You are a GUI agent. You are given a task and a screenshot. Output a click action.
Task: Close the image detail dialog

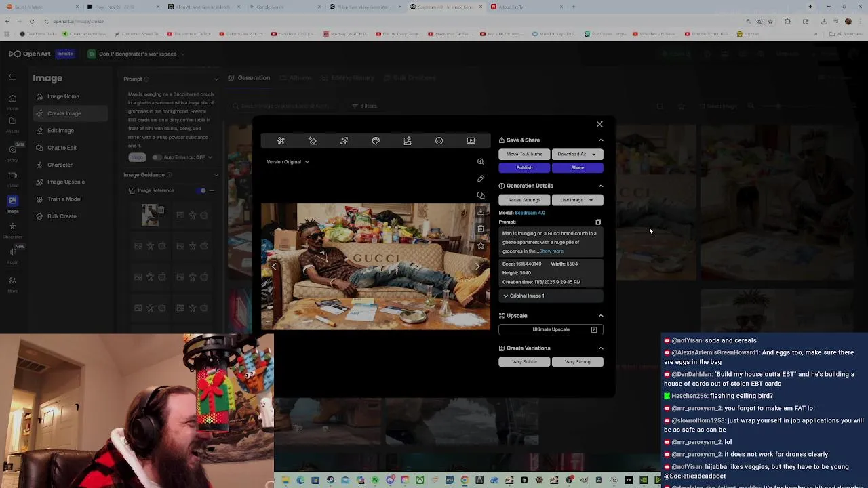599,124
